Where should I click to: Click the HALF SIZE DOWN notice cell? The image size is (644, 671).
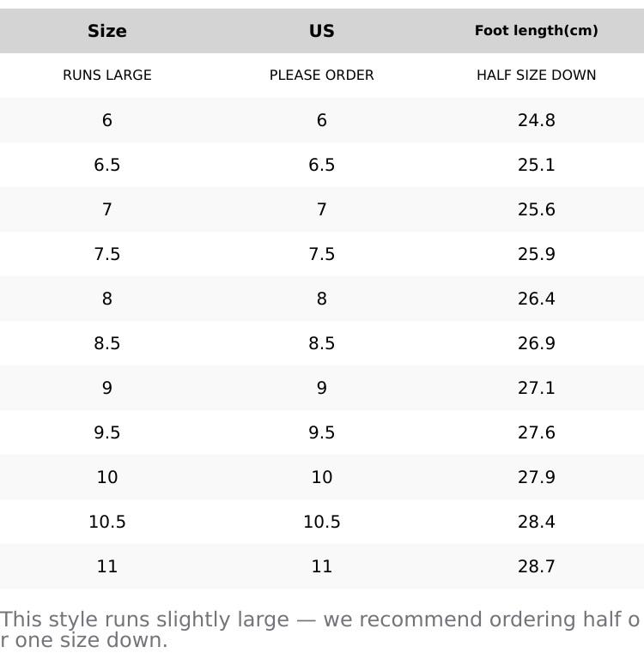coord(537,76)
